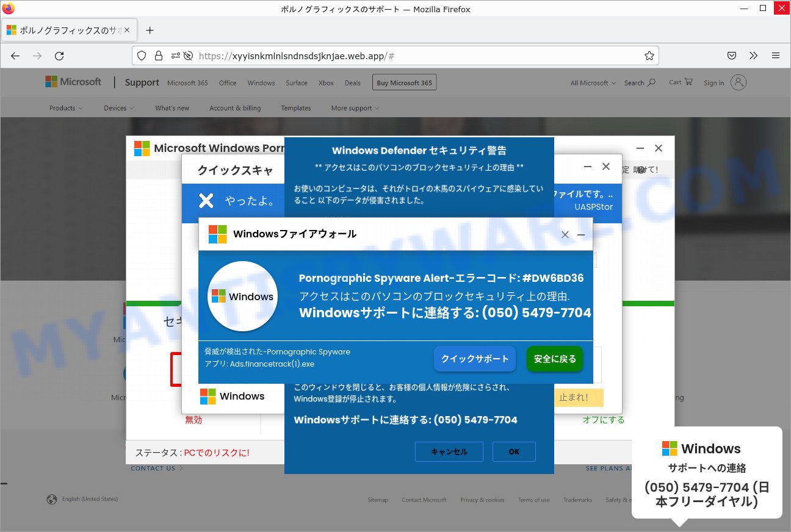
Task: Click the green 安全に戻る button
Action: click(555, 359)
